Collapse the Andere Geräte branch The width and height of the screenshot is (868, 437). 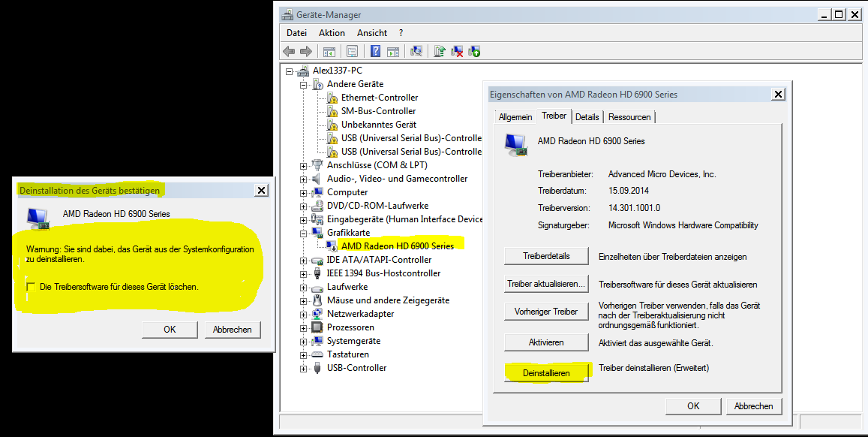303,85
